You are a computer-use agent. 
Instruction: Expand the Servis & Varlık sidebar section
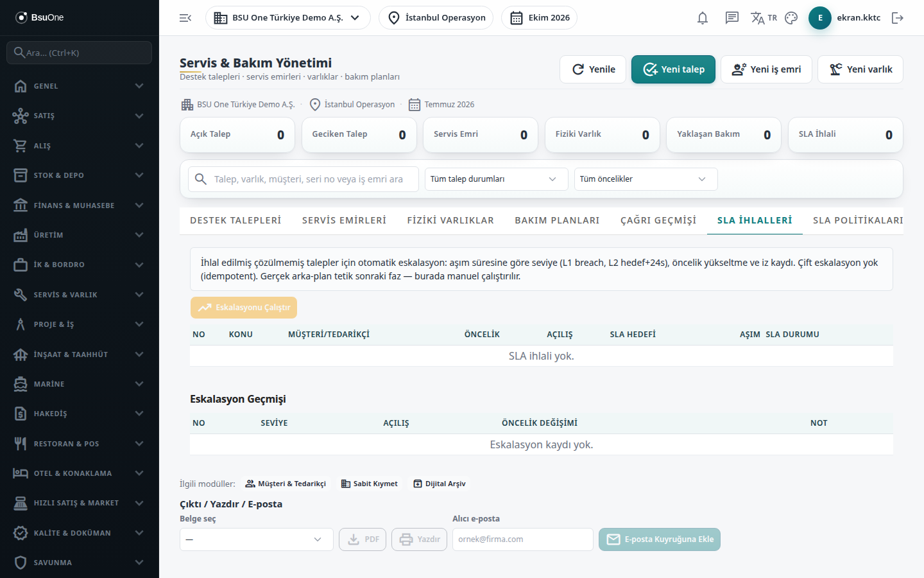point(80,295)
